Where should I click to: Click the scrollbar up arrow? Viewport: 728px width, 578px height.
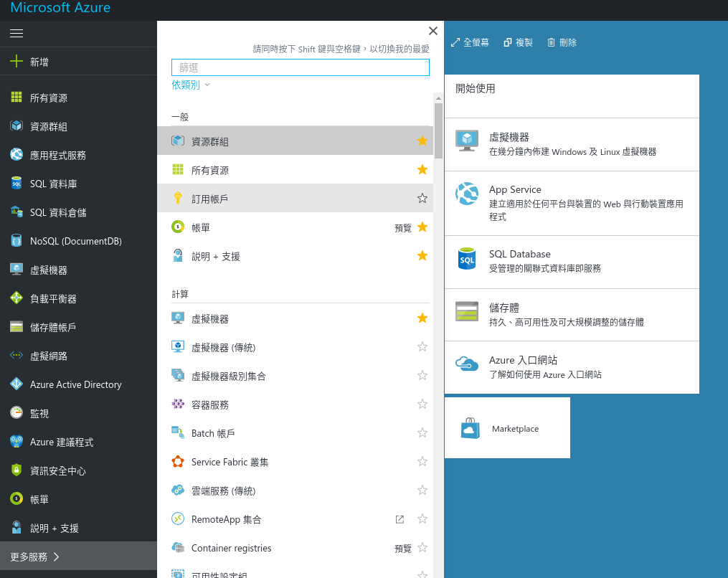(x=438, y=98)
